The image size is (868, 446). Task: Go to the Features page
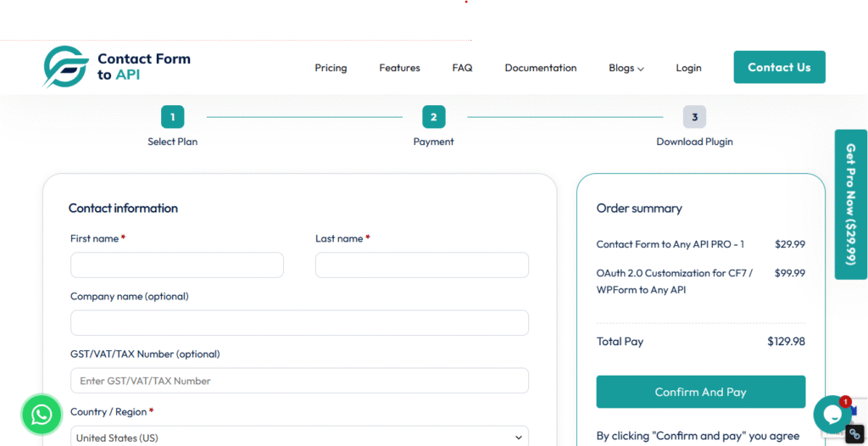(x=399, y=68)
